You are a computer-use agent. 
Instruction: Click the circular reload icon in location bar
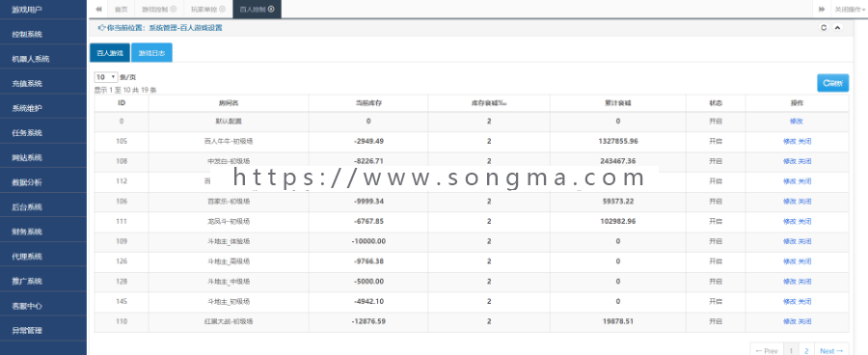(824, 28)
